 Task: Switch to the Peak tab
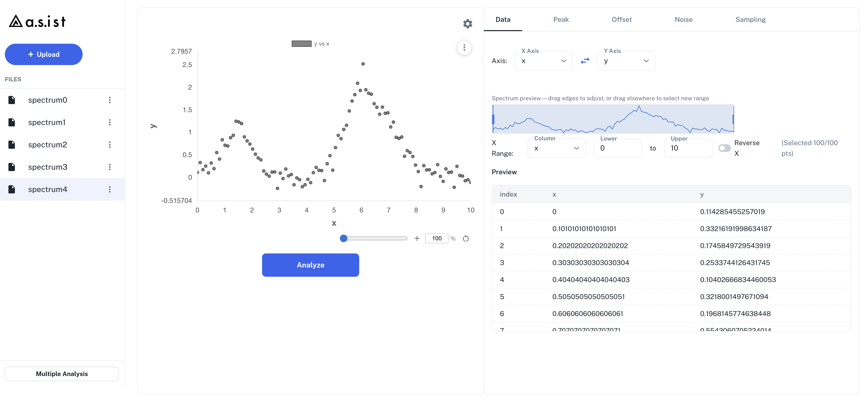(x=561, y=19)
